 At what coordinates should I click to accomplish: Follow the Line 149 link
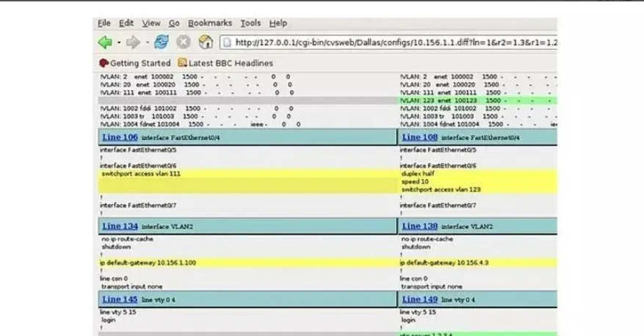[420, 299]
